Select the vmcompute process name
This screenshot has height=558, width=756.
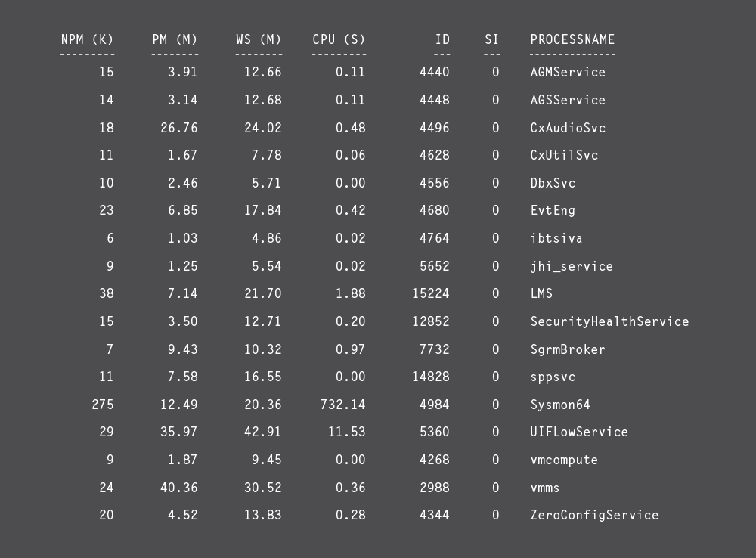pyautogui.click(x=564, y=460)
